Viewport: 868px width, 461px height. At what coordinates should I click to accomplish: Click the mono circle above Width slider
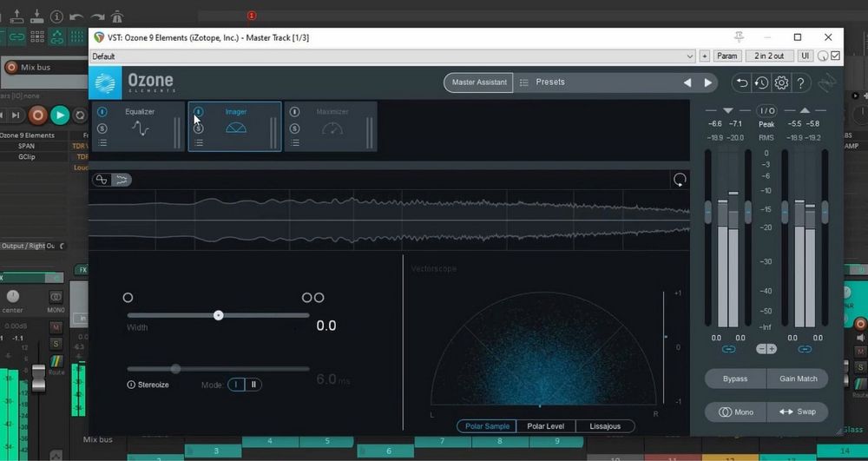pos(128,298)
